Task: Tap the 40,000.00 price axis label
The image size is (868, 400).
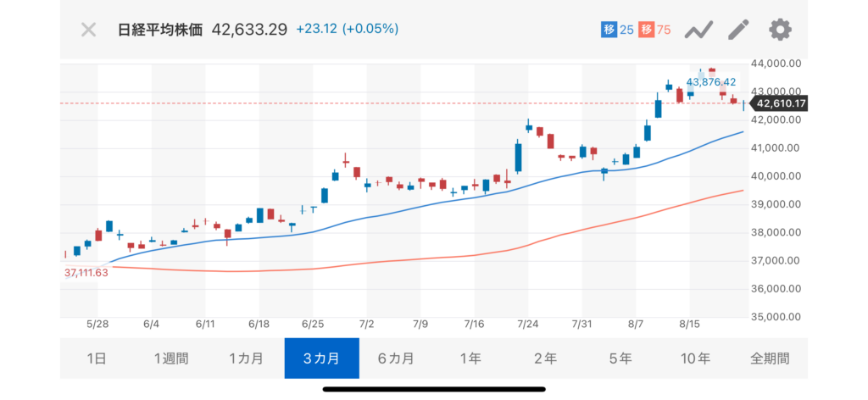Action: [776, 176]
